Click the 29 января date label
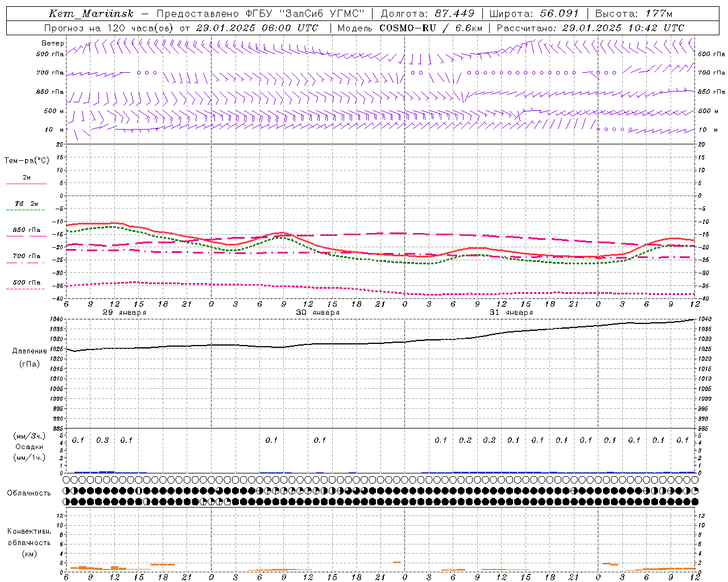The height and width of the screenshot is (582, 728). pyautogui.click(x=124, y=313)
